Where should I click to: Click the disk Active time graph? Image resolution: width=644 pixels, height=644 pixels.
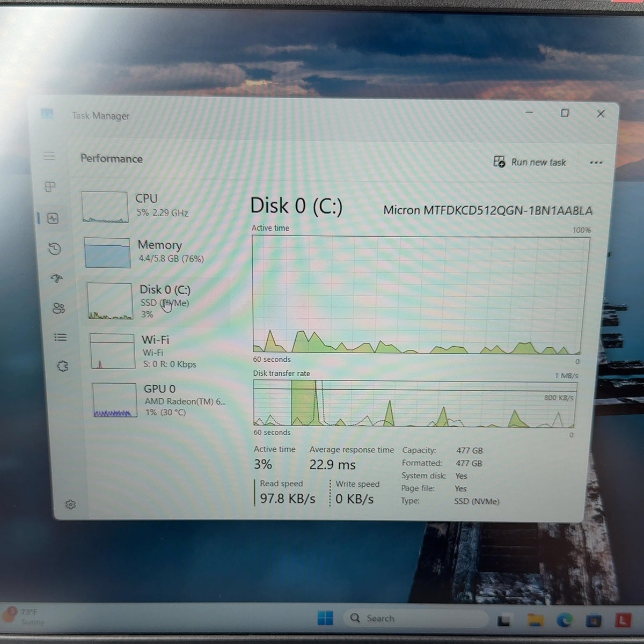coord(419,295)
